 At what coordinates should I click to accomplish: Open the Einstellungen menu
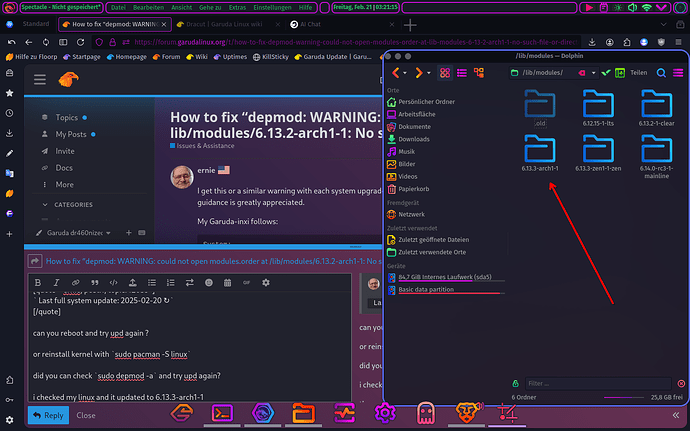coord(272,7)
